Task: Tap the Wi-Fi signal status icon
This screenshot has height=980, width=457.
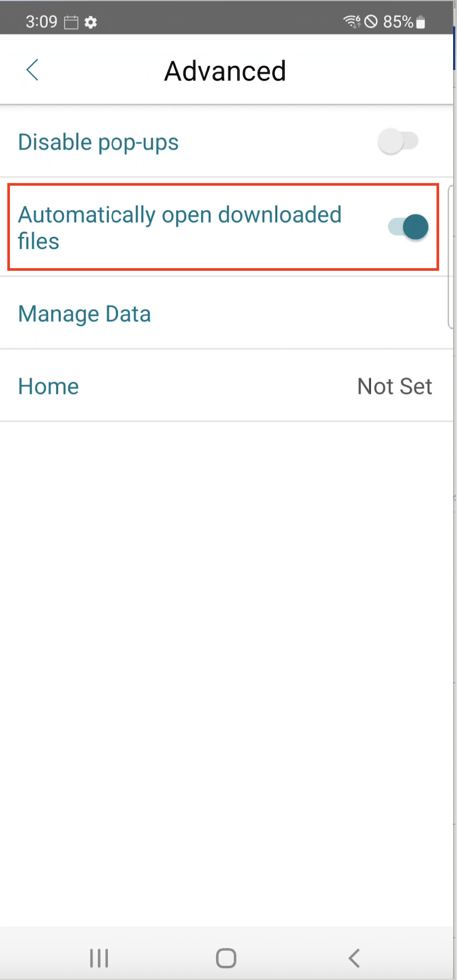Action: (351, 22)
